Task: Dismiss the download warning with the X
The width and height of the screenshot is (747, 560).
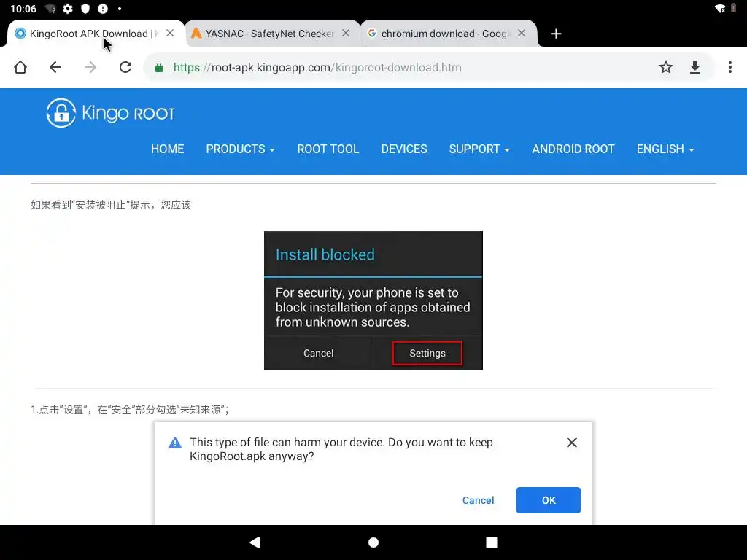Action: click(572, 443)
